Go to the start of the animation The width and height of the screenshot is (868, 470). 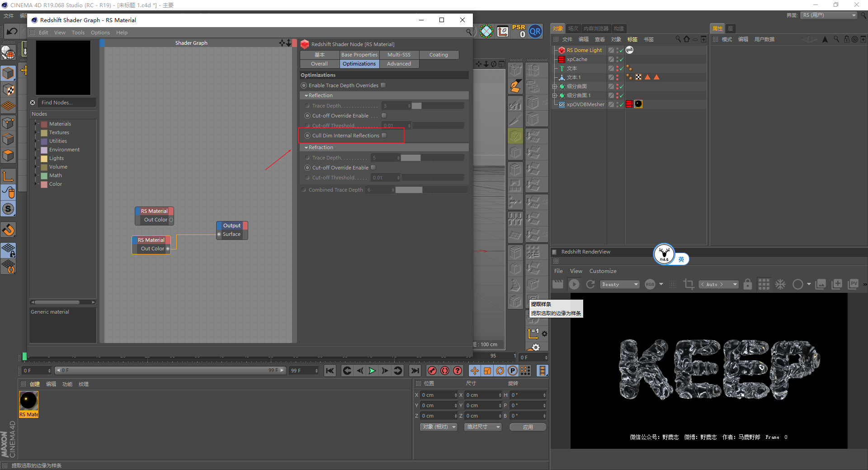pyautogui.click(x=330, y=371)
